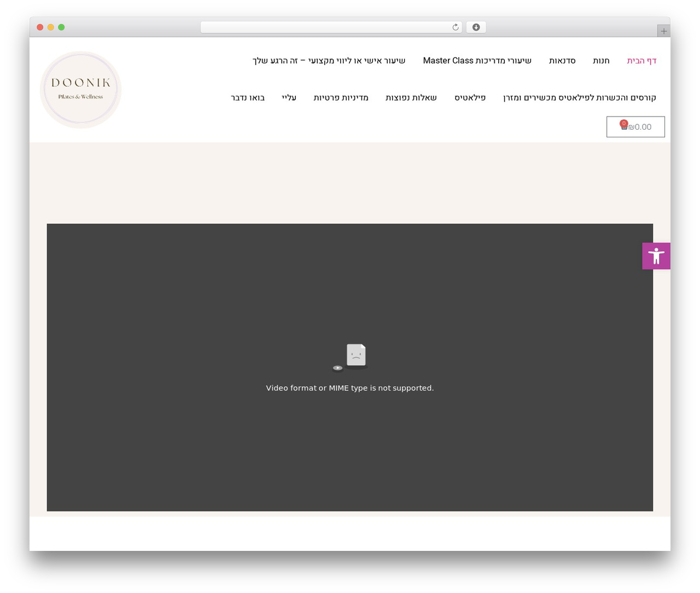The image size is (700, 593).
Task: Click the 'Video format or MIME type' message
Action: click(350, 388)
